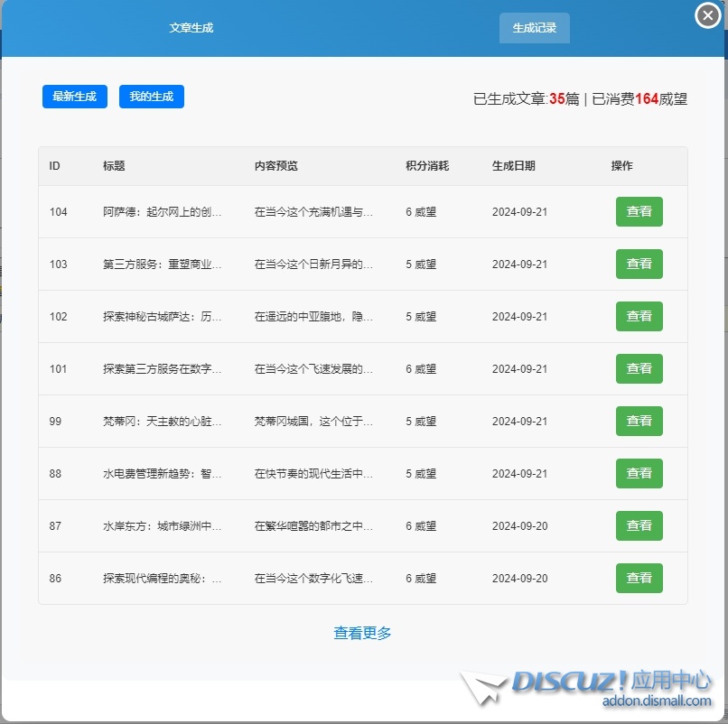
Task: Open the 生成记录 tab
Action: (534, 28)
